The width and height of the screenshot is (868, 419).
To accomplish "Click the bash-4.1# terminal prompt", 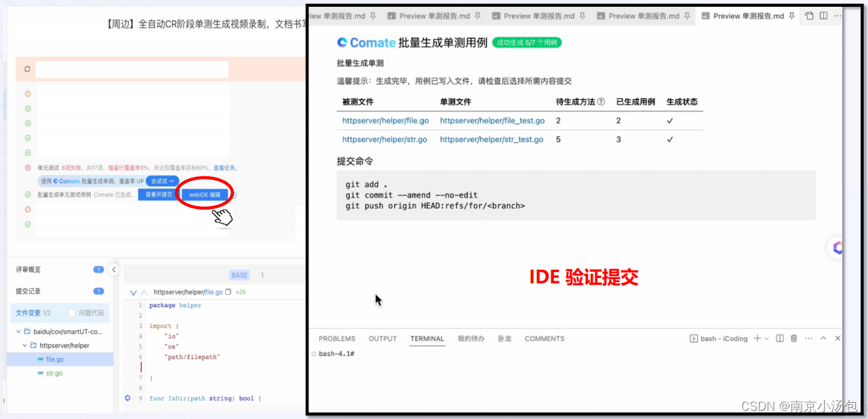I will pyautogui.click(x=337, y=355).
